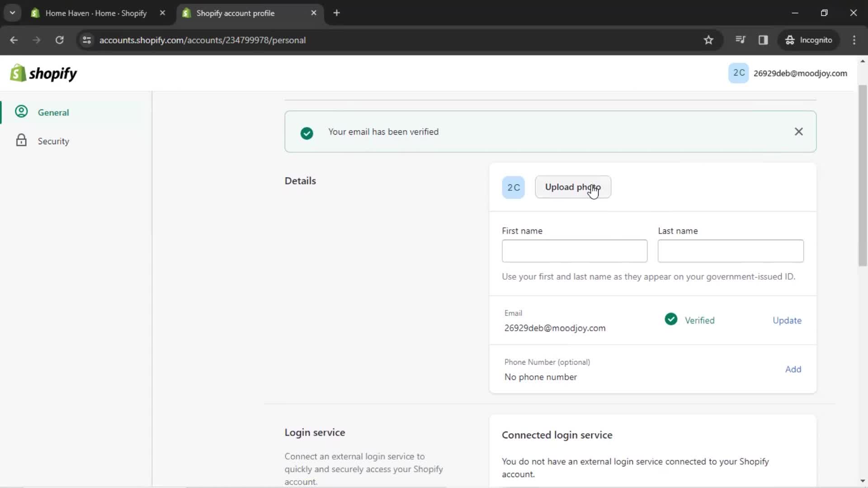868x488 pixels.
Task: Open the Home Haven Shopify tab
Action: [x=96, y=13]
